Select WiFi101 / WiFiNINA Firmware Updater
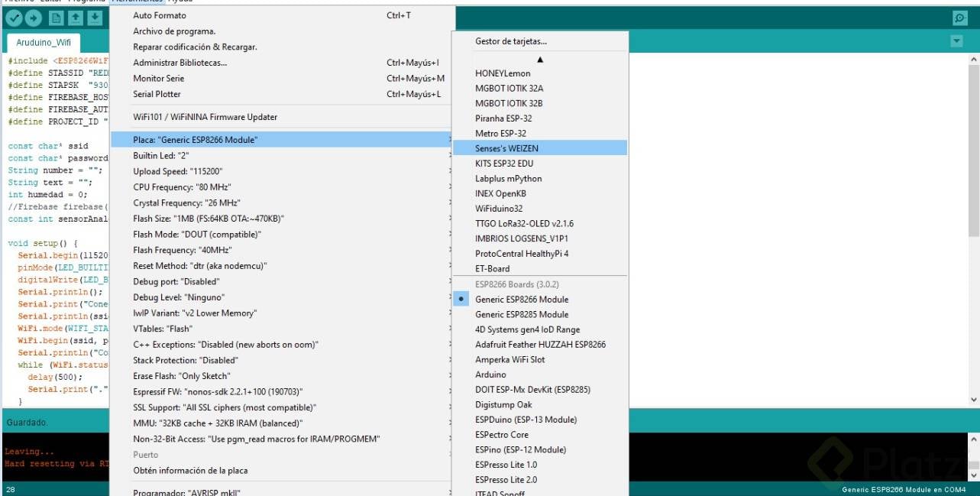980x496 pixels. tap(283, 117)
